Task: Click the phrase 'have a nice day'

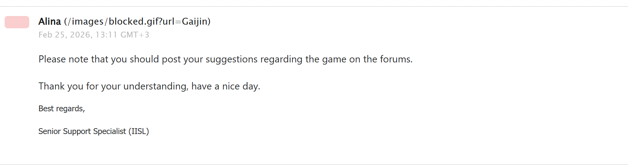Action: [225, 86]
